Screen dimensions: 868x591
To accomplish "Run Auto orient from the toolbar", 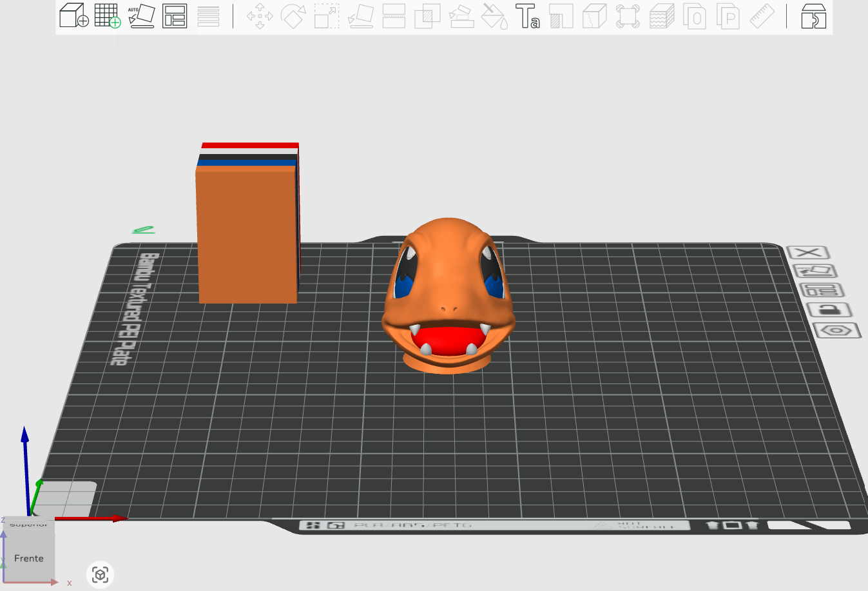I will pos(142,15).
